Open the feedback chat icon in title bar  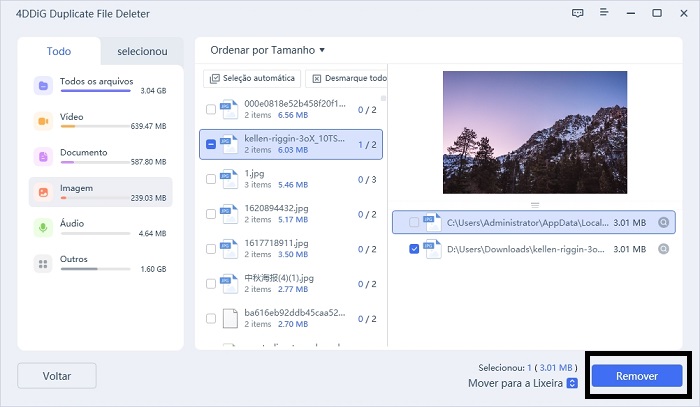coord(577,13)
